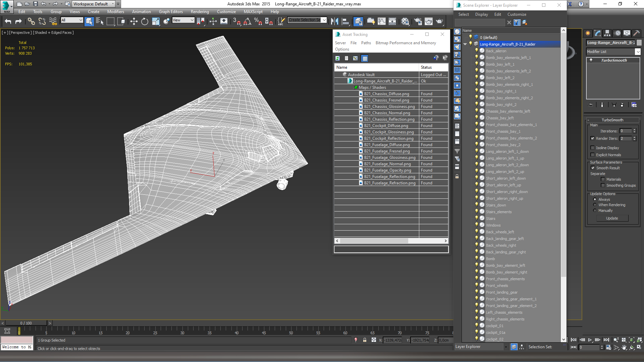Click the snap toggle icon in toolbar
Image resolution: width=644 pixels, height=362 pixels.
(x=236, y=21)
